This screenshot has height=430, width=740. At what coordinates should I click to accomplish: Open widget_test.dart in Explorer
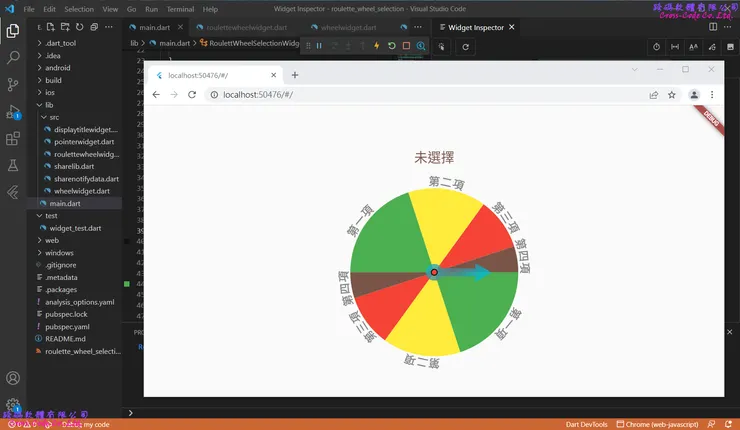pos(75,228)
